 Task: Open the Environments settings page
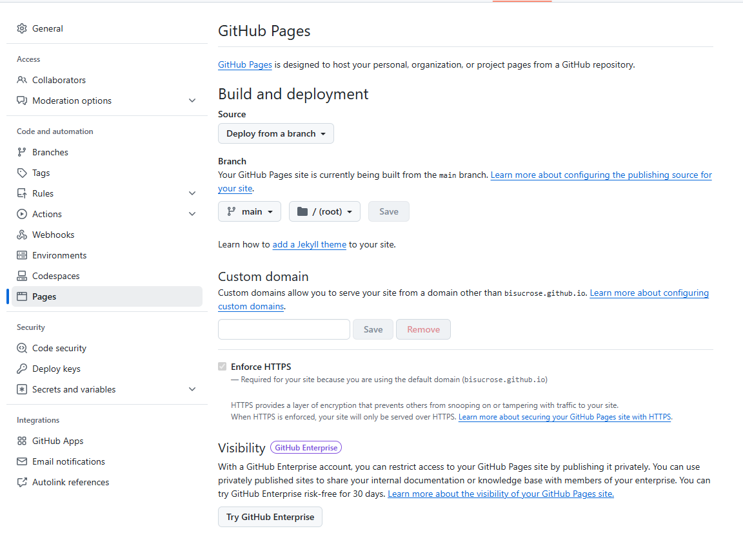[x=59, y=255]
